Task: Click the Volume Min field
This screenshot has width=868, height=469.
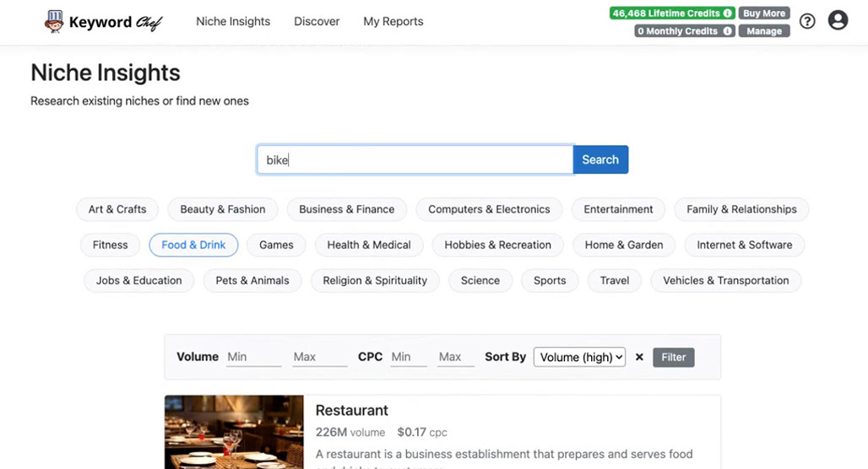Action: (253, 358)
